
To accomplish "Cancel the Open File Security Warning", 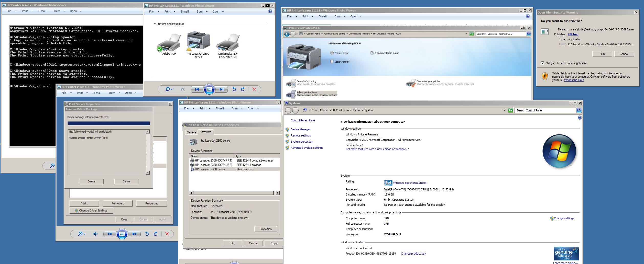I will click(x=624, y=54).
